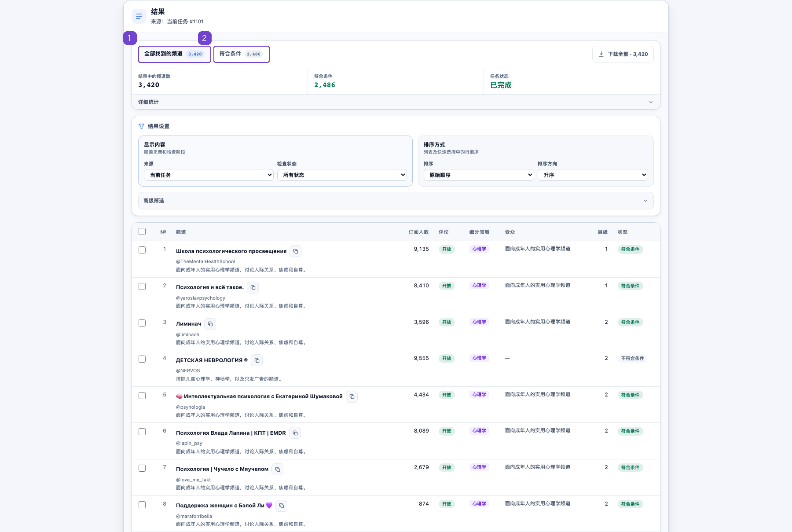Click 心理学 tag in row 8
Viewport: 792px width, 532px height.
pyautogui.click(x=479, y=504)
